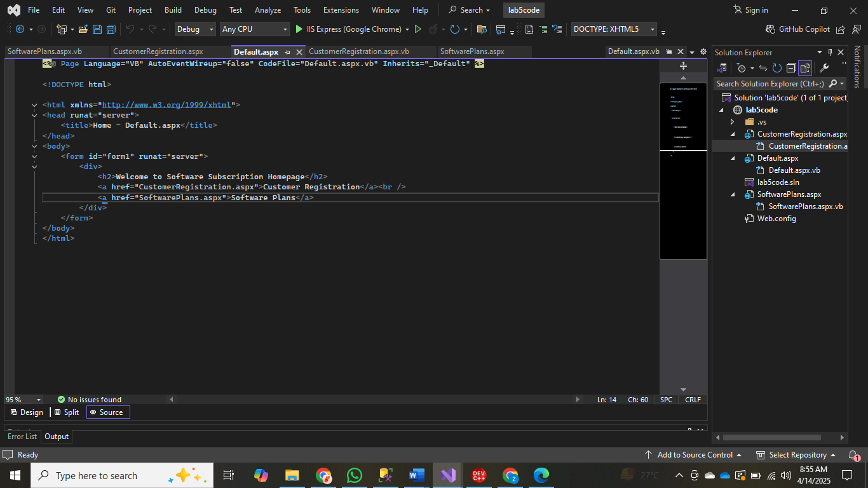
Task: Open the IIS Express browser target dropdown arrow
Action: tap(407, 29)
